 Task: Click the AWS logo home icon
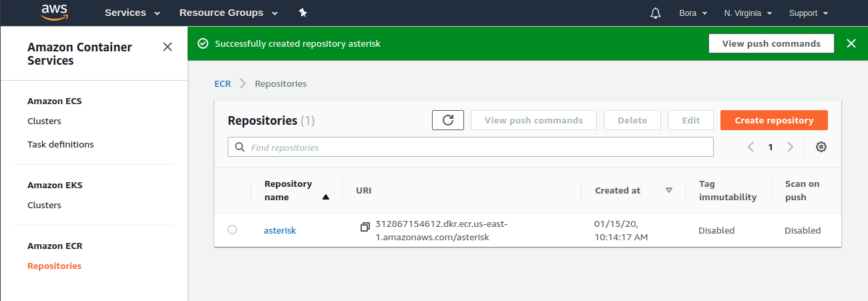click(x=54, y=12)
